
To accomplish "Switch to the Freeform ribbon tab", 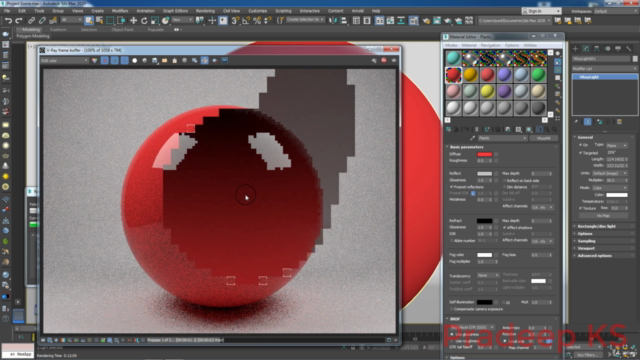I will (58, 30).
